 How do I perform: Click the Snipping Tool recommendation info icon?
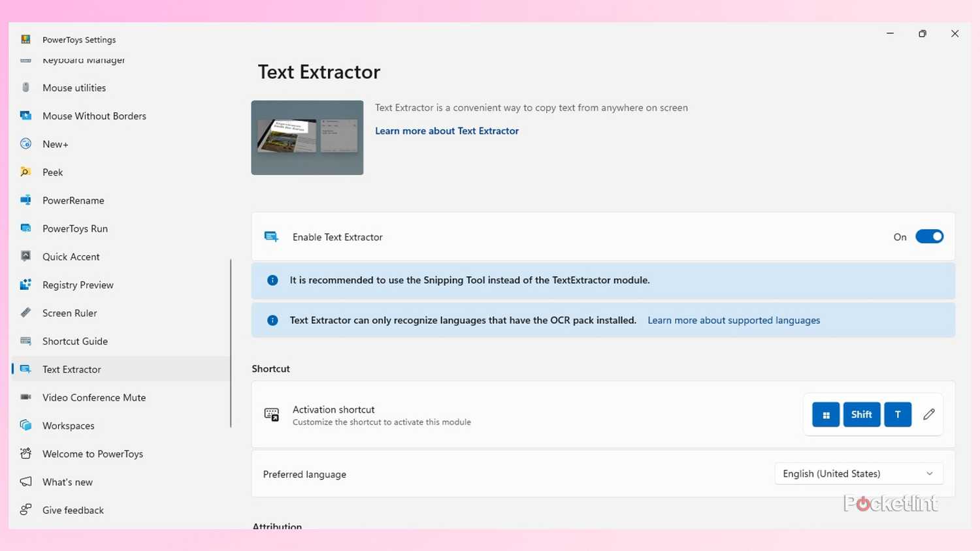coord(272,280)
